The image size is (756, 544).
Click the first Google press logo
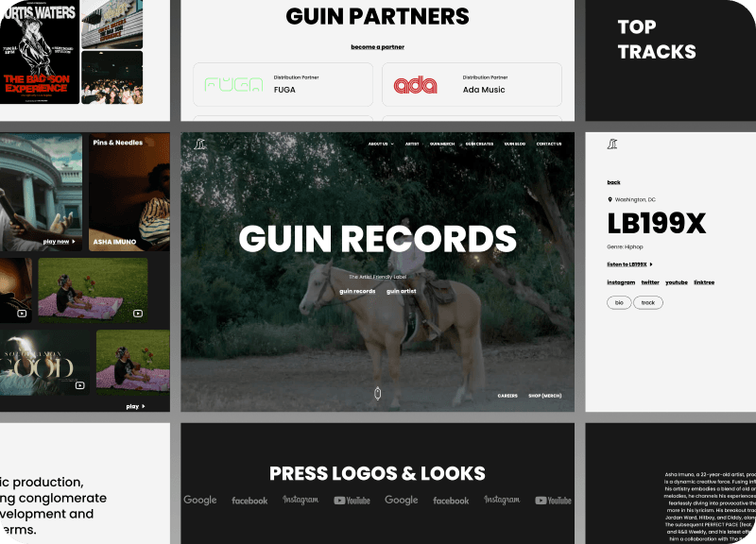[x=200, y=501]
